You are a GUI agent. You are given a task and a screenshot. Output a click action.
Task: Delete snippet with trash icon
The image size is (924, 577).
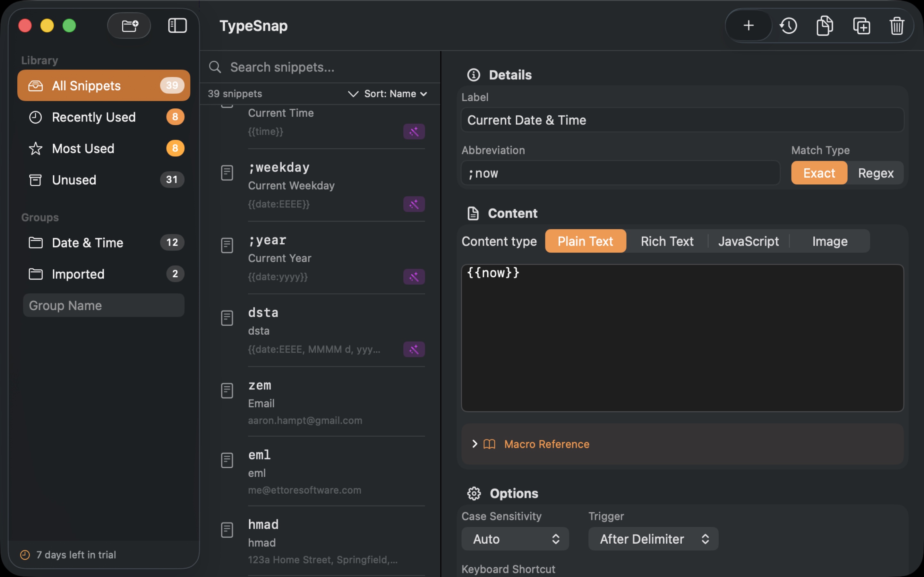tap(896, 26)
